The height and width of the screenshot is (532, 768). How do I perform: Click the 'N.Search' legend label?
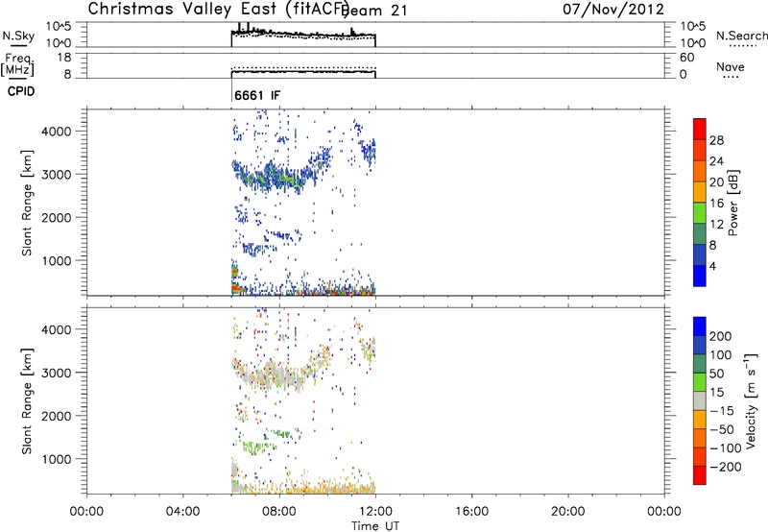pyautogui.click(x=742, y=36)
